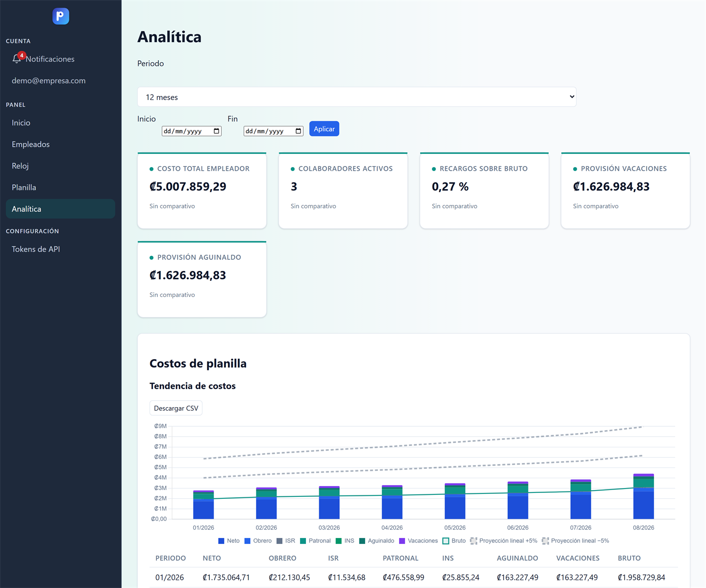Screen dimensions: 706x588
Task: Toggle Obrero series in chart legend
Action: (x=258, y=541)
